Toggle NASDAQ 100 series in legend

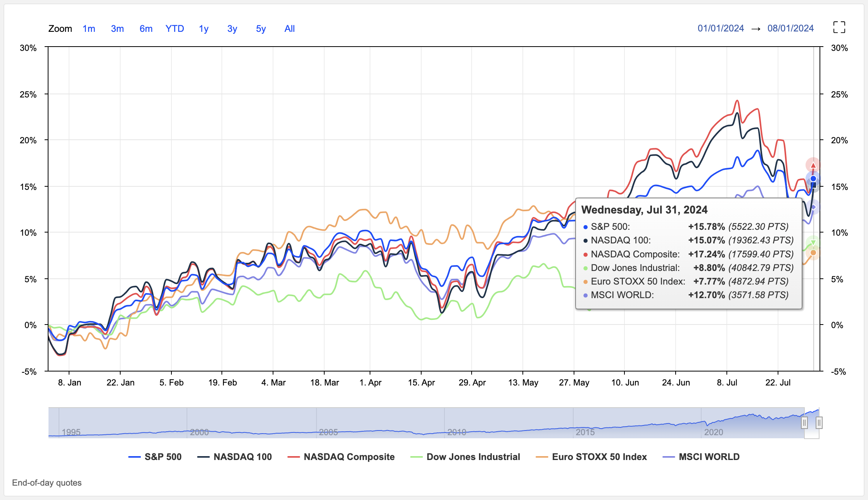click(x=235, y=457)
